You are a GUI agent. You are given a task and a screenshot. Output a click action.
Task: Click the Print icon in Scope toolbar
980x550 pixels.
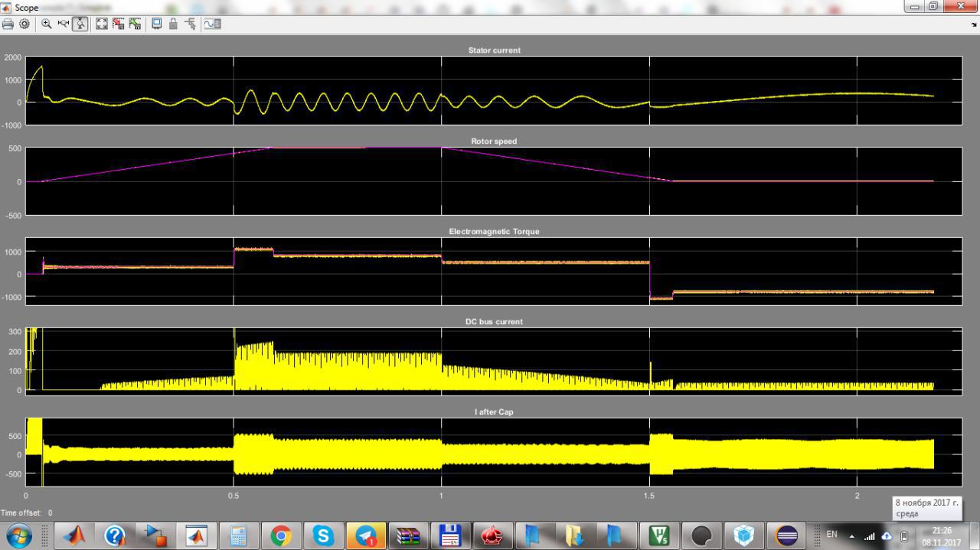point(8,24)
